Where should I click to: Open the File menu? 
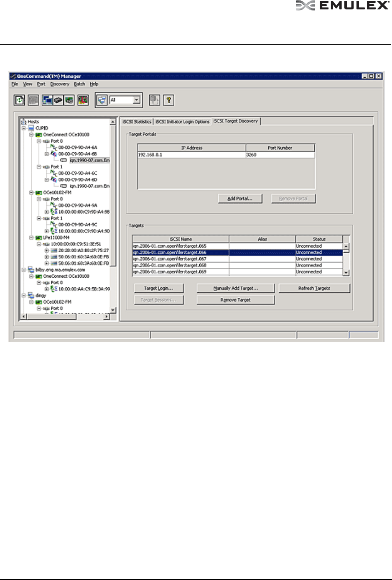[x=15, y=84]
